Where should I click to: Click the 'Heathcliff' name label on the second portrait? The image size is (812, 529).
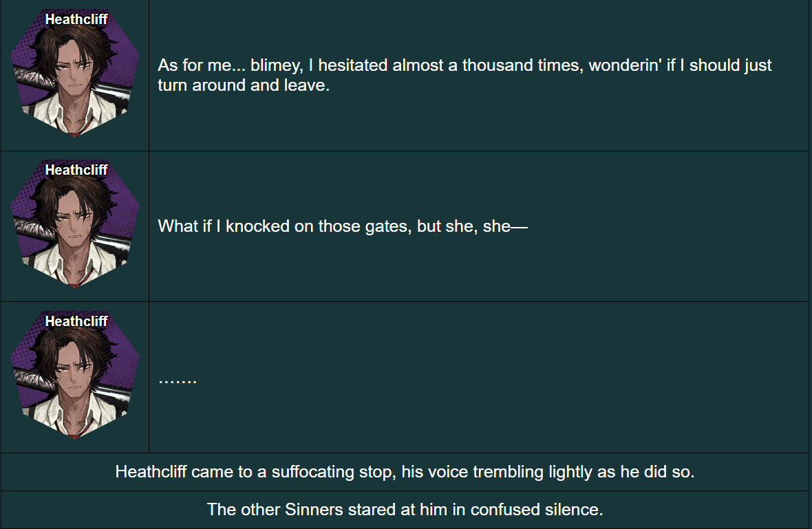pos(76,169)
